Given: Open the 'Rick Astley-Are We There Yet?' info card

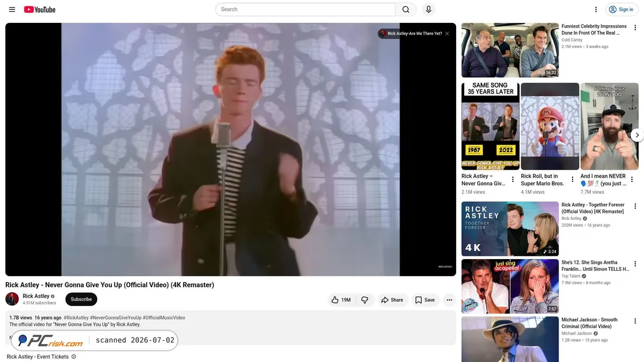Looking at the screenshot, I should pos(411,34).
